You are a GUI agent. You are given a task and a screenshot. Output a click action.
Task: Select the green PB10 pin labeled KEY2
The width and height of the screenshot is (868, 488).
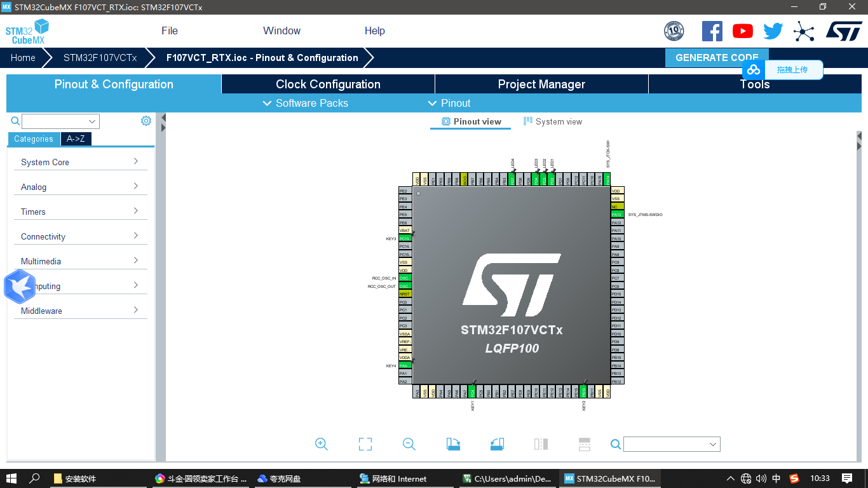[583, 392]
